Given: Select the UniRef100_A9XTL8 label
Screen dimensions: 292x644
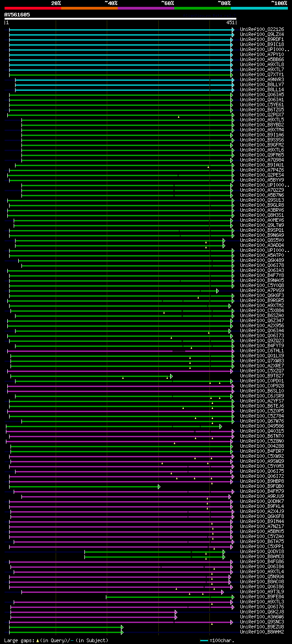Looking at the screenshot, I should coord(262,64).
